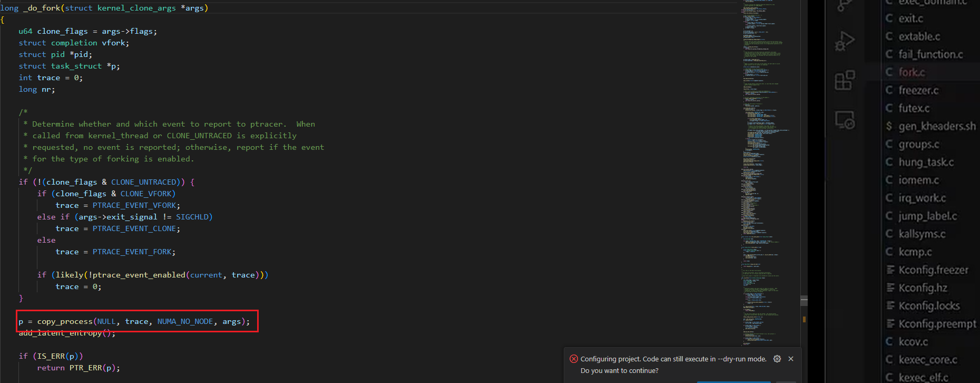Click the C icon beside kcmp.c
The image size is (980, 383).
889,252
